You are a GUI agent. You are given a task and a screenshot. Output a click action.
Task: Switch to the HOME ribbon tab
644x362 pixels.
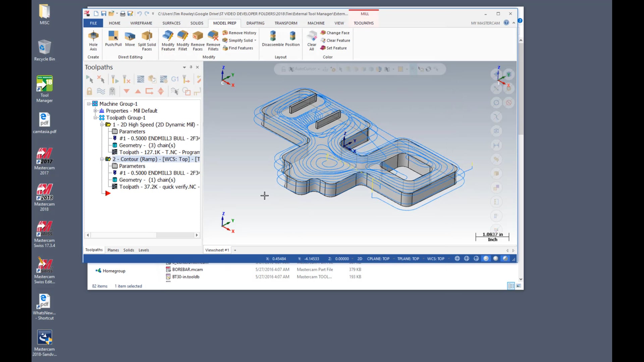coord(114,23)
